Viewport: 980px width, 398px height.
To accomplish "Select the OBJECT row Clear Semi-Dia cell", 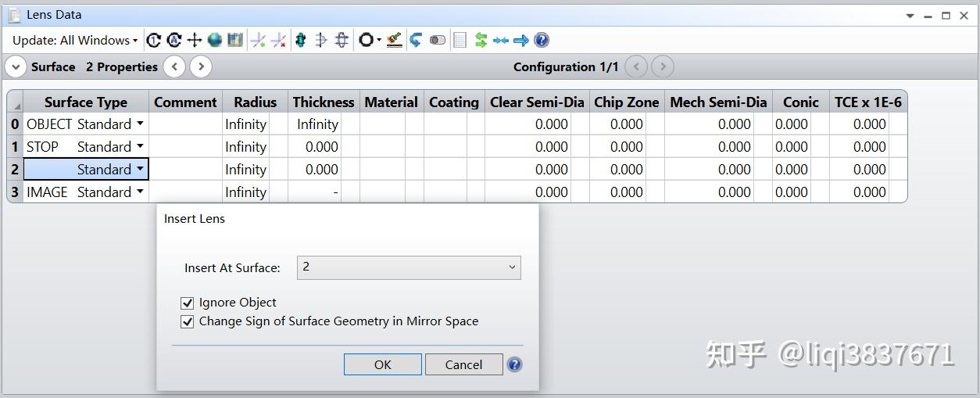I will [529, 124].
